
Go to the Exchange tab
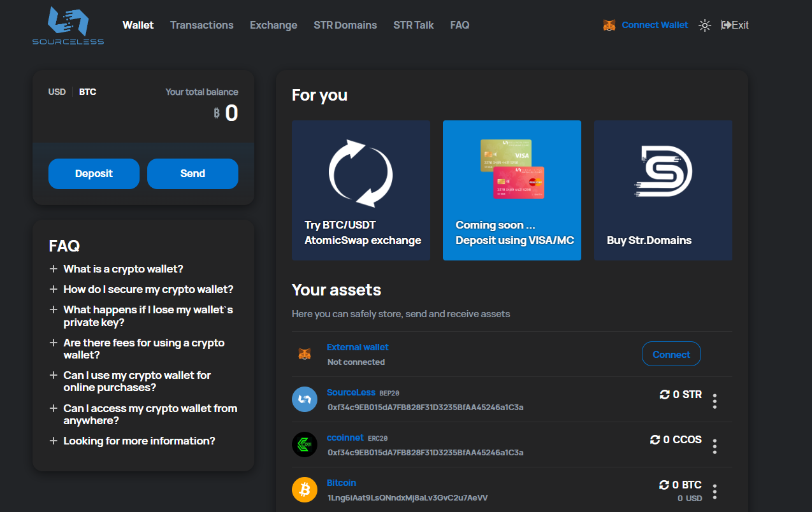273,25
